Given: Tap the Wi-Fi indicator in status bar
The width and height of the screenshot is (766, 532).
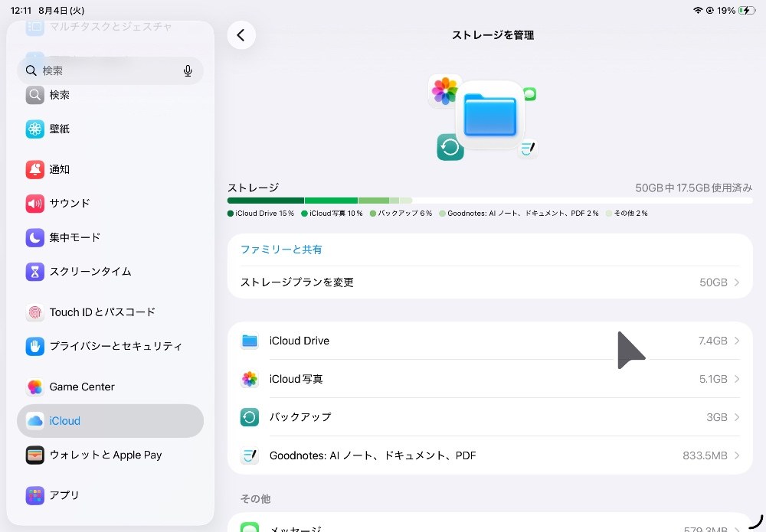Looking at the screenshot, I should (698, 10).
